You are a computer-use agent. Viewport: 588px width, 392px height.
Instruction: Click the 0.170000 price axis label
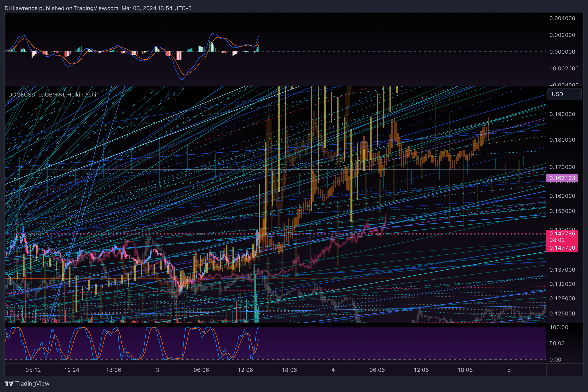tap(562, 167)
